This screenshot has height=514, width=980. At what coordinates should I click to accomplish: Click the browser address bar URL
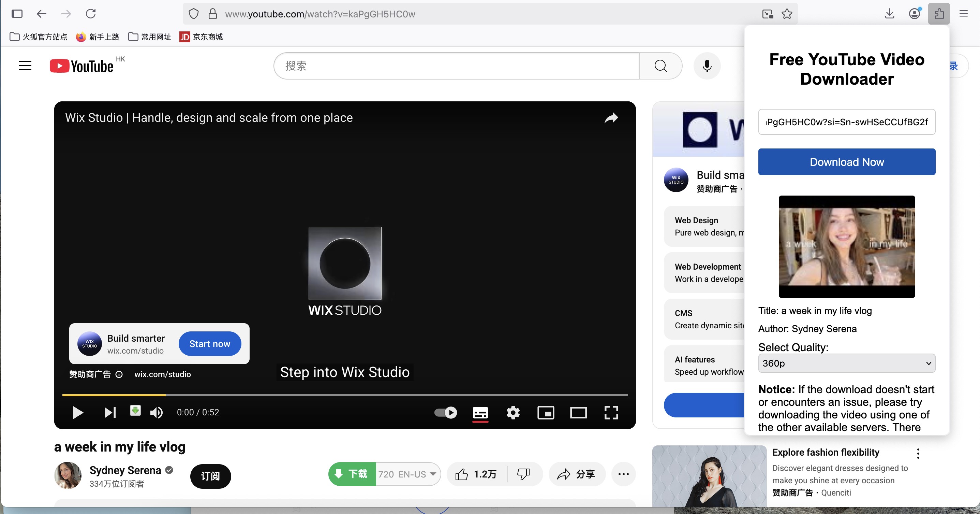[x=320, y=14]
